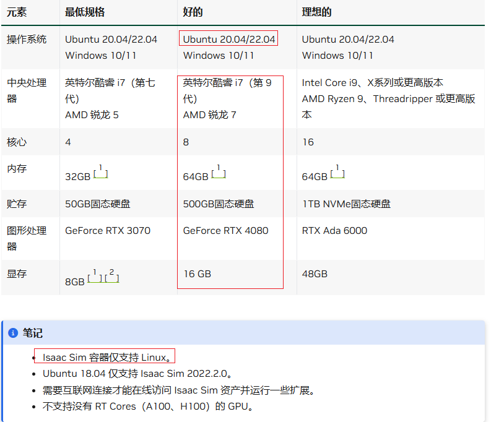Viewport: 504px width, 422px height.
Task: Click the 元素 column header
Action: click(17, 12)
